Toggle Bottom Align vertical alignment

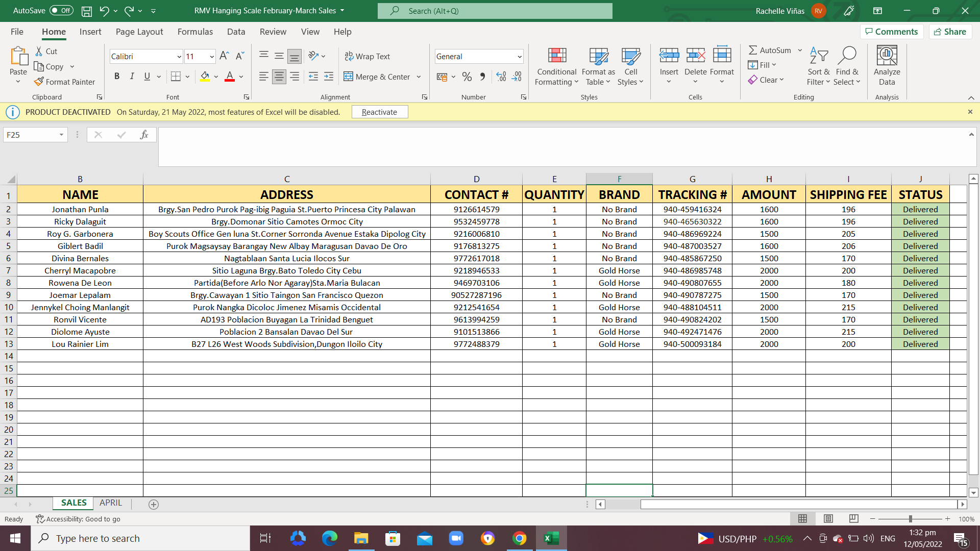(x=294, y=56)
